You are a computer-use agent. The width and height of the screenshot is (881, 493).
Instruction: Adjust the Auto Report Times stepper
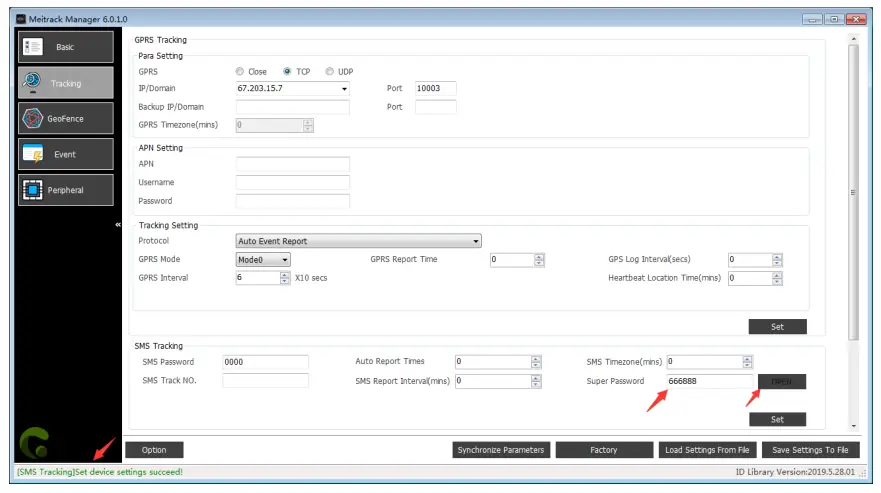(x=536, y=362)
